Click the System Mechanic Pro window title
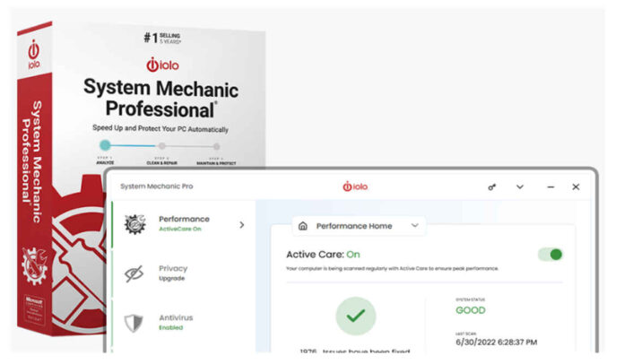The height and width of the screenshot is (364, 624). point(156,186)
